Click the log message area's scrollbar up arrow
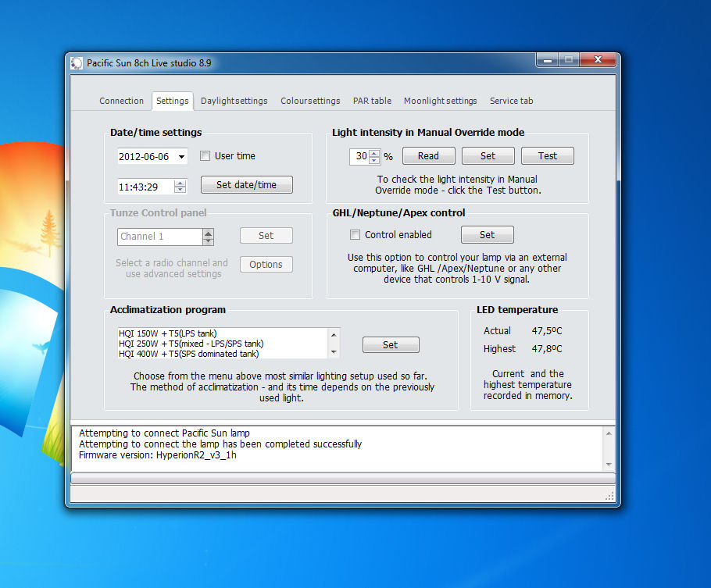The width and height of the screenshot is (711, 588). 609,434
